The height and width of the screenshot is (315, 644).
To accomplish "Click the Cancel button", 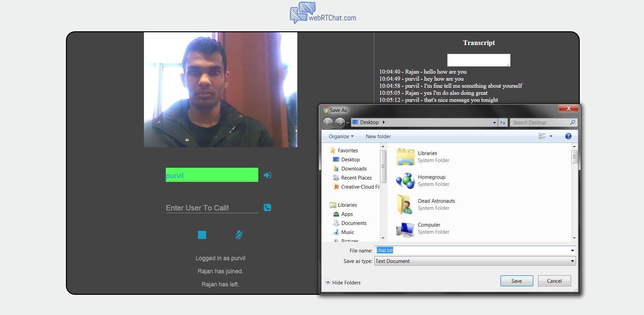I will click(554, 281).
